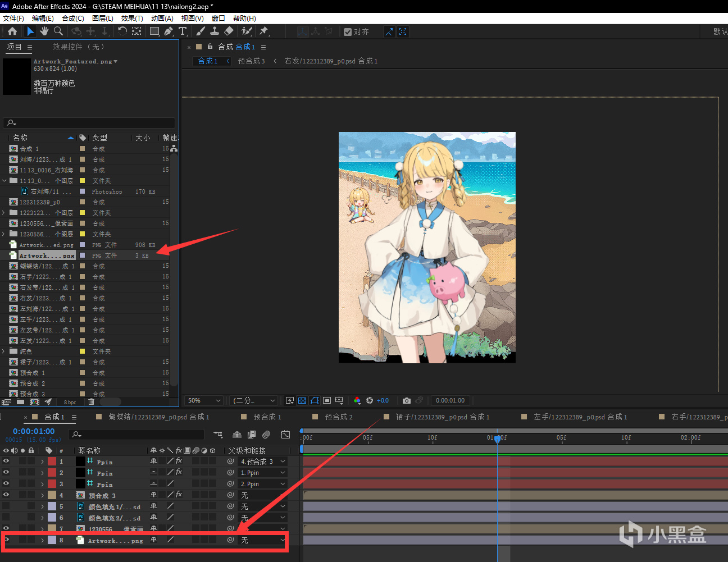Hide layer 2 Ppin with eye icon
The width and height of the screenshot is (728, 562).
(6, 472)
